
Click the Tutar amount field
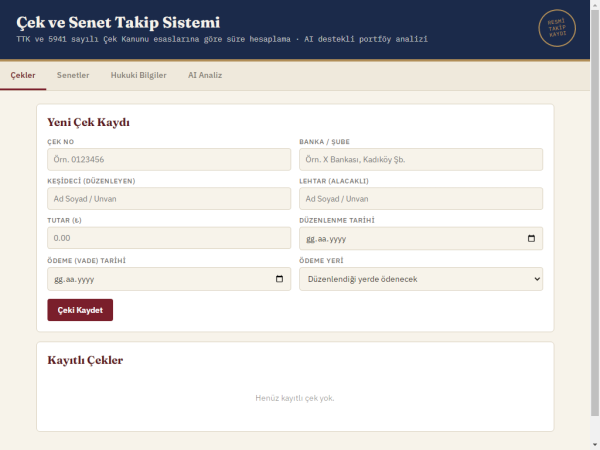[x=169, y=238]
